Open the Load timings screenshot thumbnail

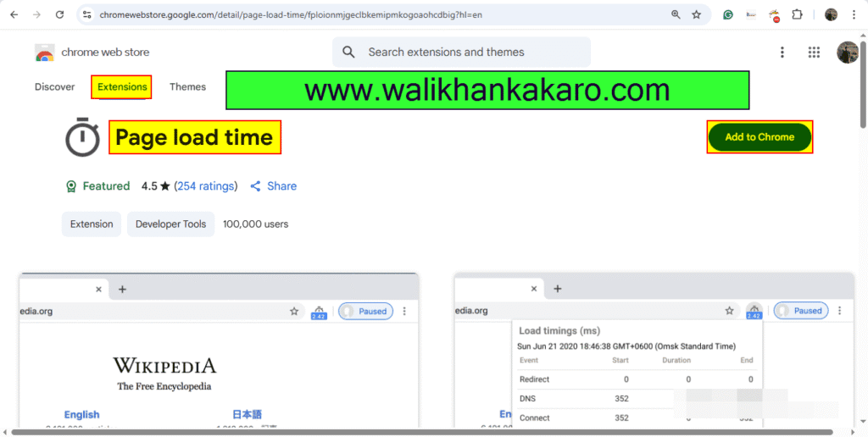655,350
